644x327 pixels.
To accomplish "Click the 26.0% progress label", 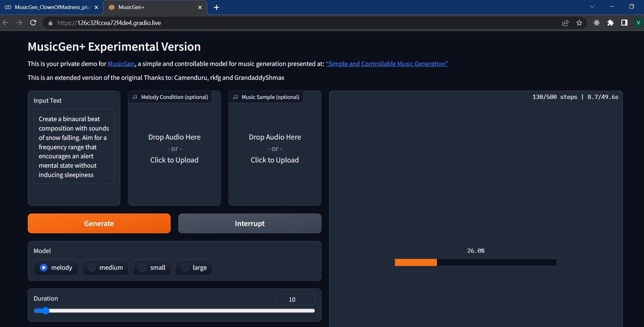I will (x=476, y=251).
